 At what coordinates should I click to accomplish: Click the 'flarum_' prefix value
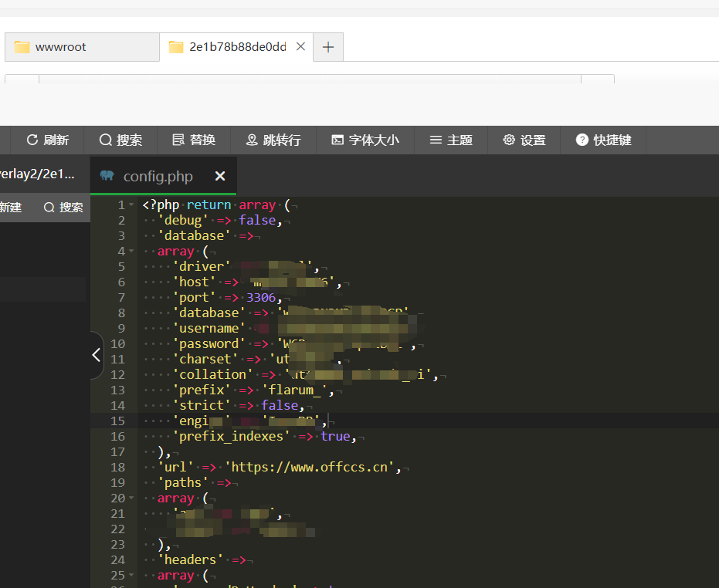pos(295,390)
